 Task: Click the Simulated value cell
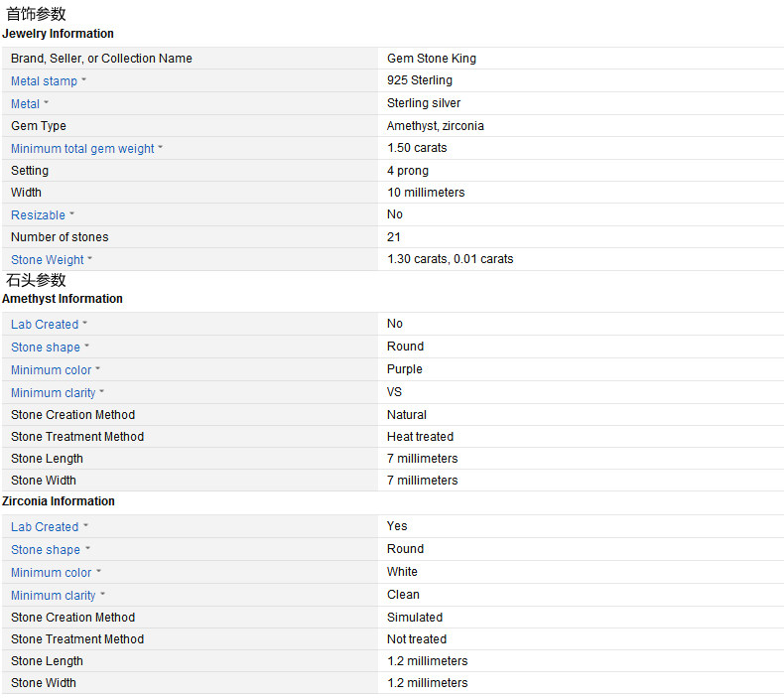click(414, 618)
